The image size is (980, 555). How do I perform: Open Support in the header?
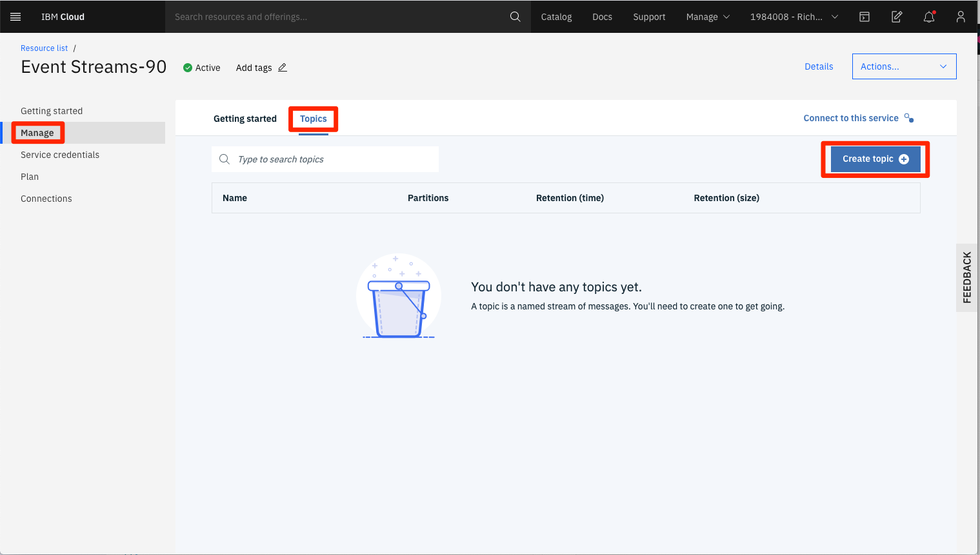click(x=649, y=17)
